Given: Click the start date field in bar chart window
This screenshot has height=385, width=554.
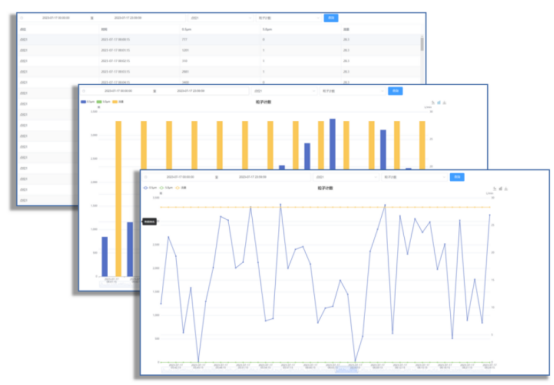Looking at the screenshot, I should tap(118, 91).
